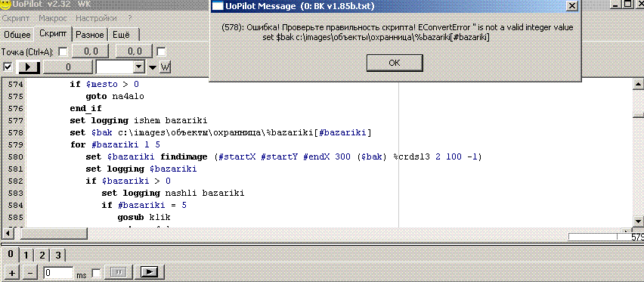Viewport: 644px width, 282px height.
Task: Switch to the Разное tab
Action: 90,35
